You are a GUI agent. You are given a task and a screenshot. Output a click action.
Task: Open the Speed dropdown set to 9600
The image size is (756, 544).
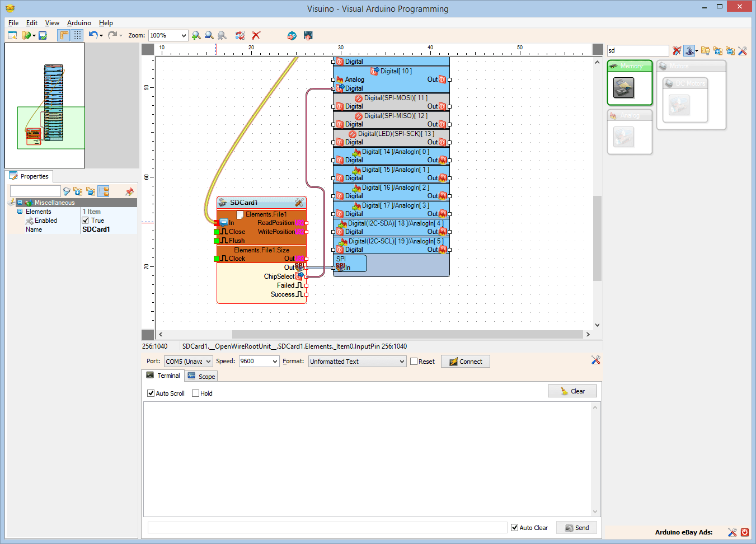click(x=259, y=361)
